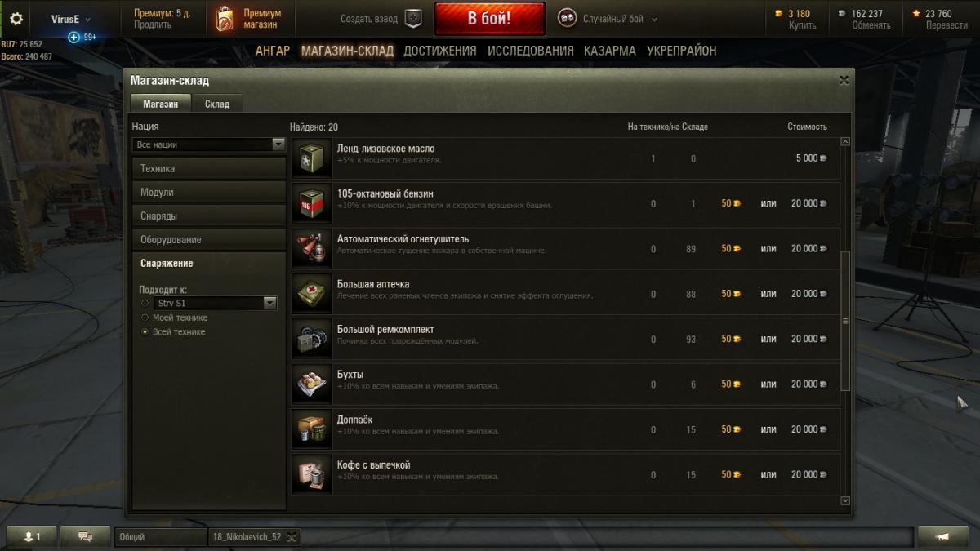Click the platoon creation shield icon

point(415,19)
